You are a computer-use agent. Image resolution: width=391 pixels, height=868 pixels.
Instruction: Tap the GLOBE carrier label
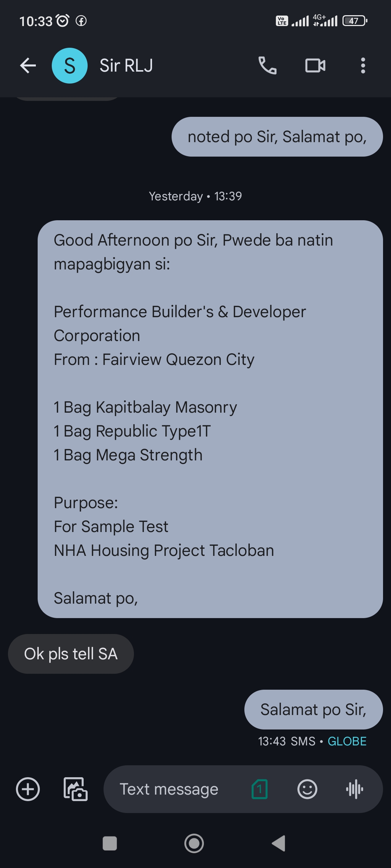click(347, 741)
